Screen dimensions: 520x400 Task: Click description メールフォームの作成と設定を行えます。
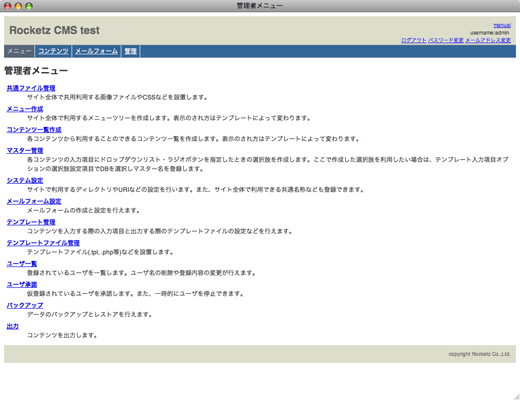tap(83, 210)
